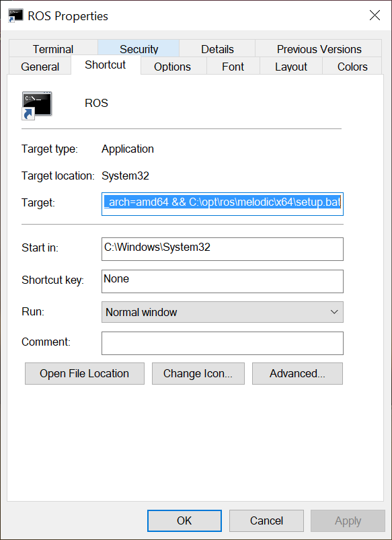392x540 pixels.
Task: Click the Start in field
Action: [223, 249]
